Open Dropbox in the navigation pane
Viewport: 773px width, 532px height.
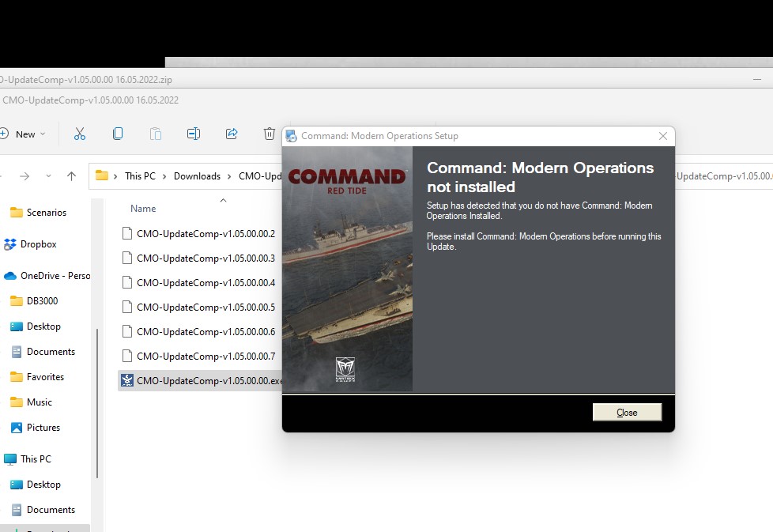coord(39,244)
